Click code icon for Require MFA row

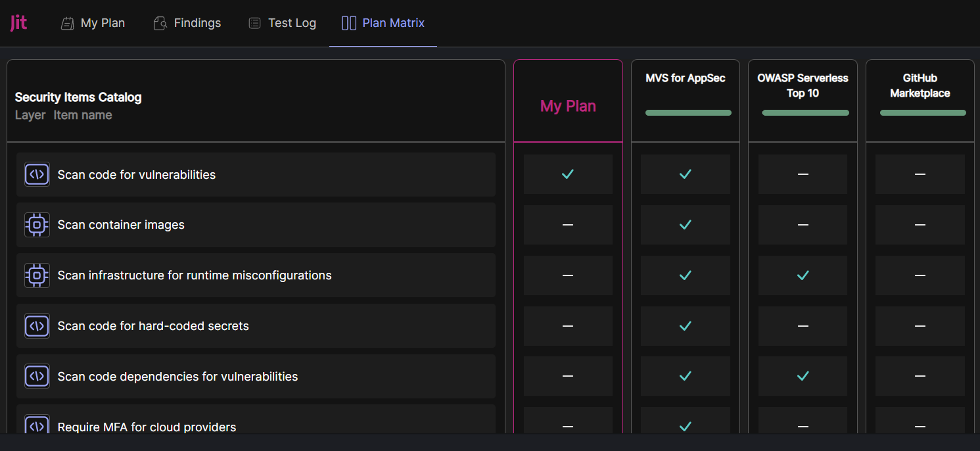click(x=37, y=425)
